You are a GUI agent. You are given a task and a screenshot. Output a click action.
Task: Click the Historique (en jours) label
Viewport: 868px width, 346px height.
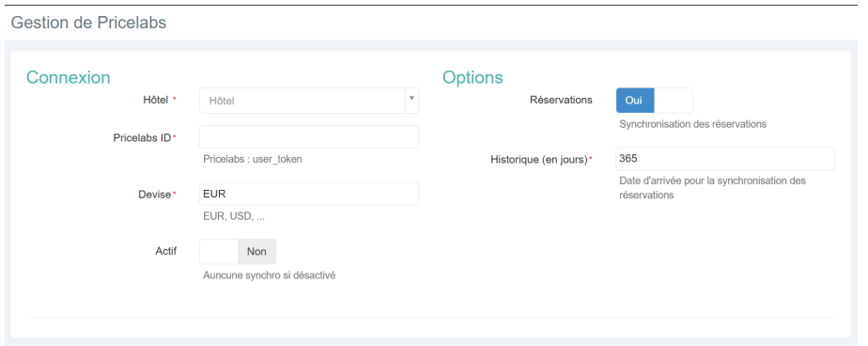(538, 160)
